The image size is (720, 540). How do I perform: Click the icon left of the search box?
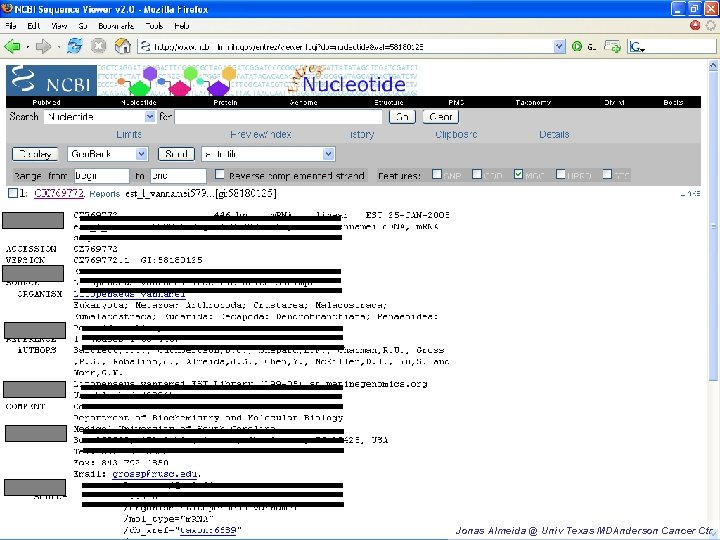coord(612,46)
